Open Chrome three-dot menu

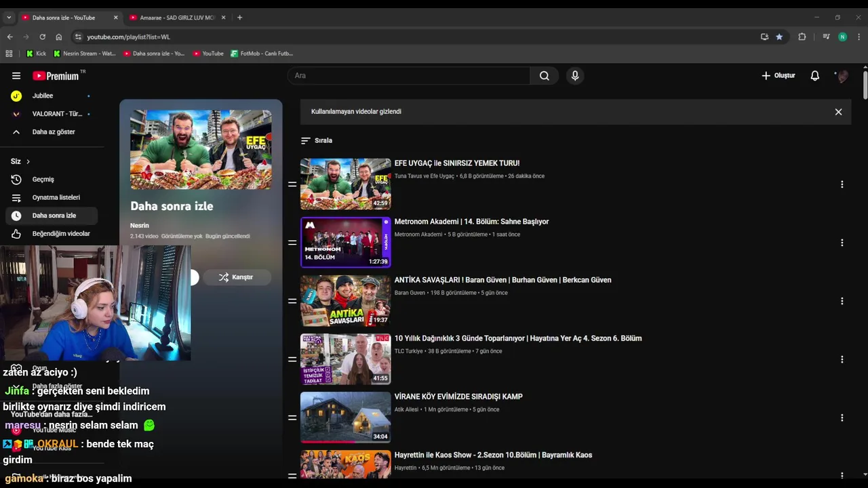[859, 37]
